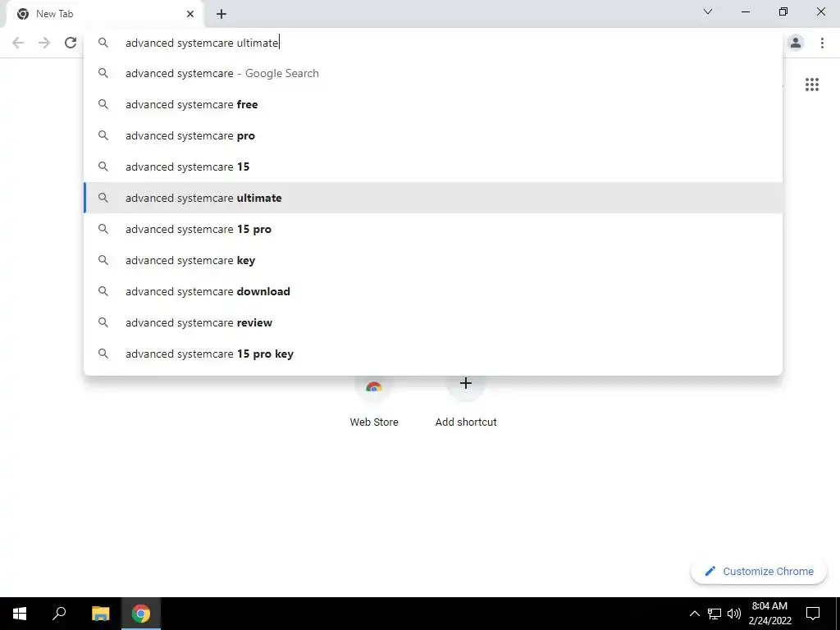Click search icon at left of address bar

pyautogui.click(x=103, y=43)
